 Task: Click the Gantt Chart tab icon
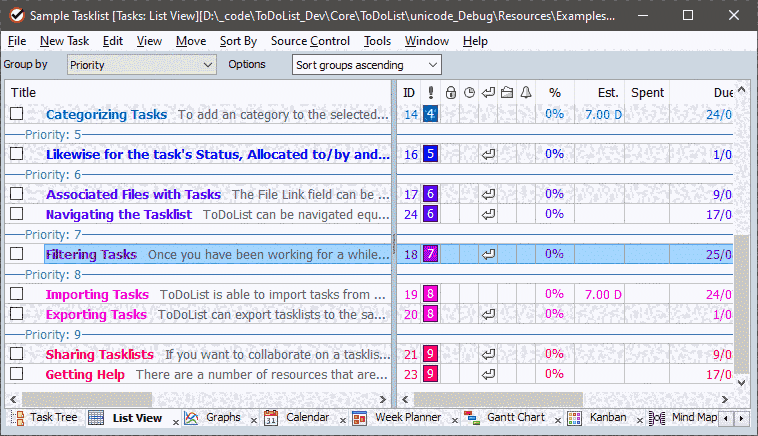pyautogui.click(x=471, y=418)
